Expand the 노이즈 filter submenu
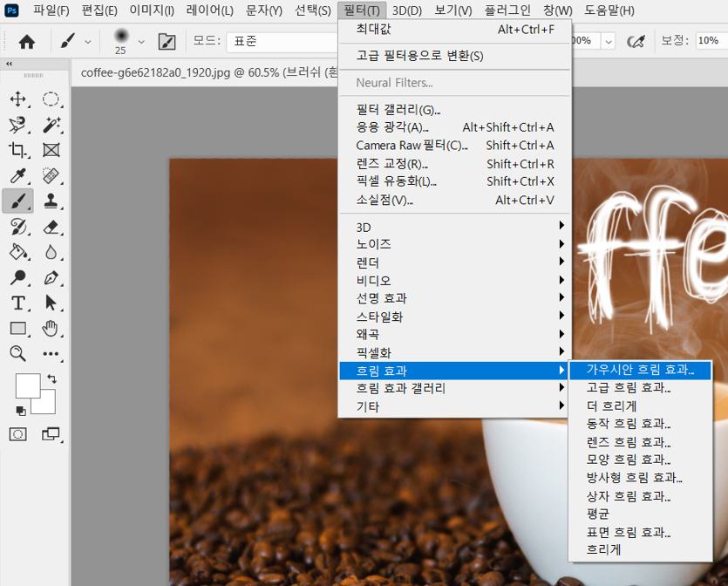Screen dimensions: 728x586 [455, 244]
